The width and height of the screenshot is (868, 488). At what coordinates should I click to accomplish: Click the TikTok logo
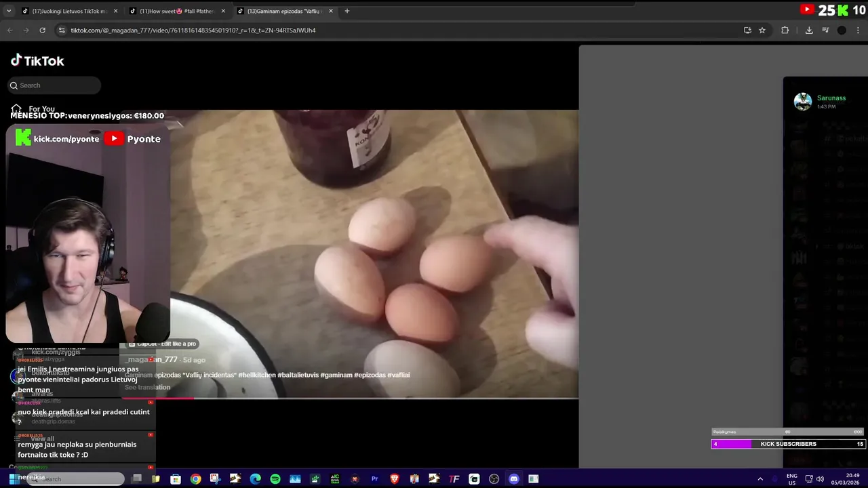tap(37, 60)
